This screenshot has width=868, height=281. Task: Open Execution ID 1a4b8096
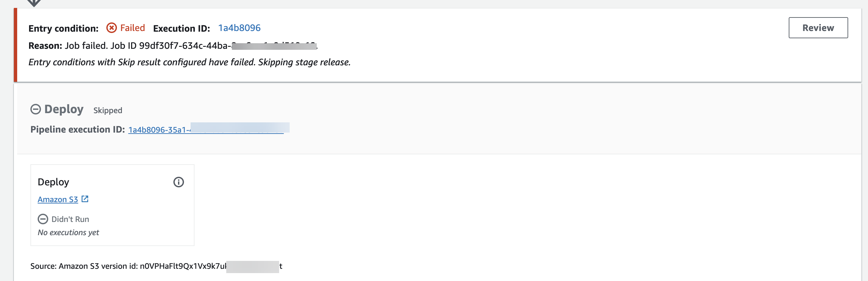239,28
